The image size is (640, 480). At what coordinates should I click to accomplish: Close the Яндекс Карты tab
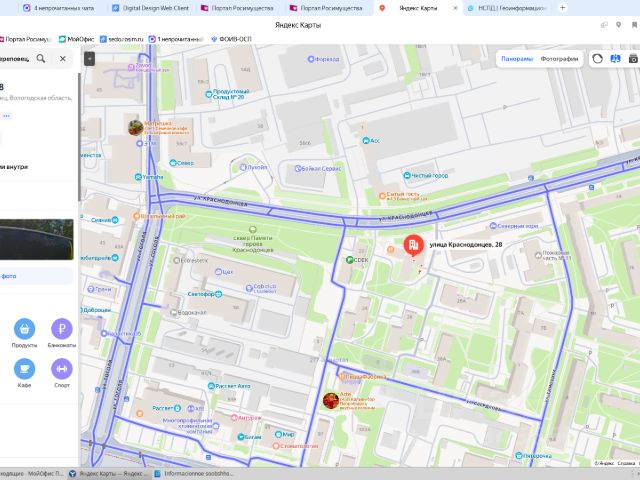[x=456, y=8]
